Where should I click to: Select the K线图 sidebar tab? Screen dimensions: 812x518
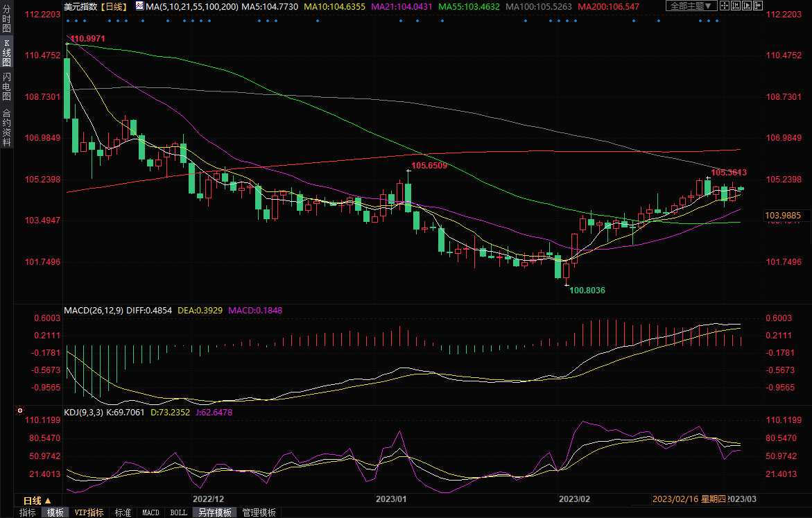coord(6,53)
